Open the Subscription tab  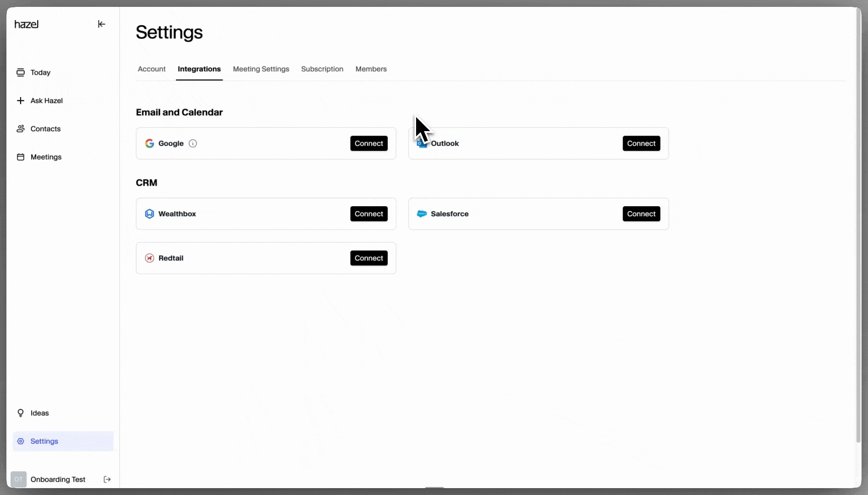322,69
